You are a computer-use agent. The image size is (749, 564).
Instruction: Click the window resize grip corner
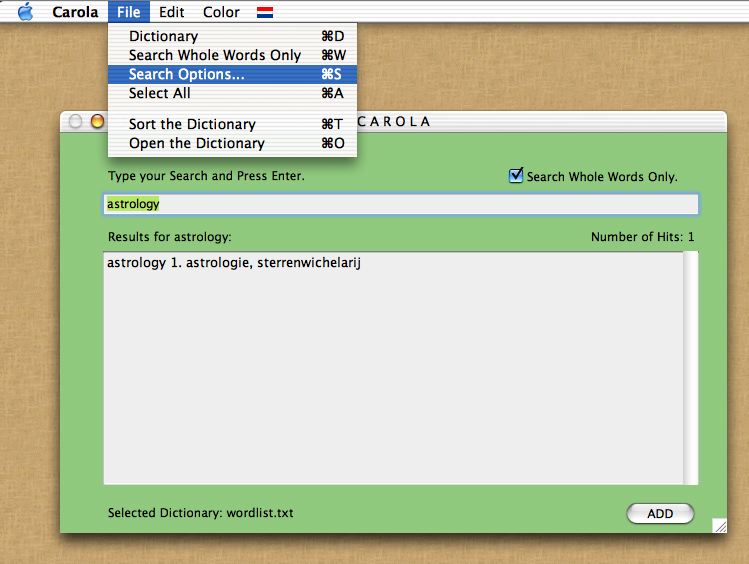coord(719,525)
